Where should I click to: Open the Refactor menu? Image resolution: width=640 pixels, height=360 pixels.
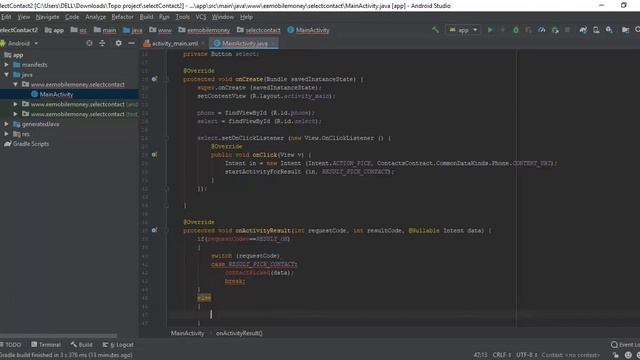[122, 17]
